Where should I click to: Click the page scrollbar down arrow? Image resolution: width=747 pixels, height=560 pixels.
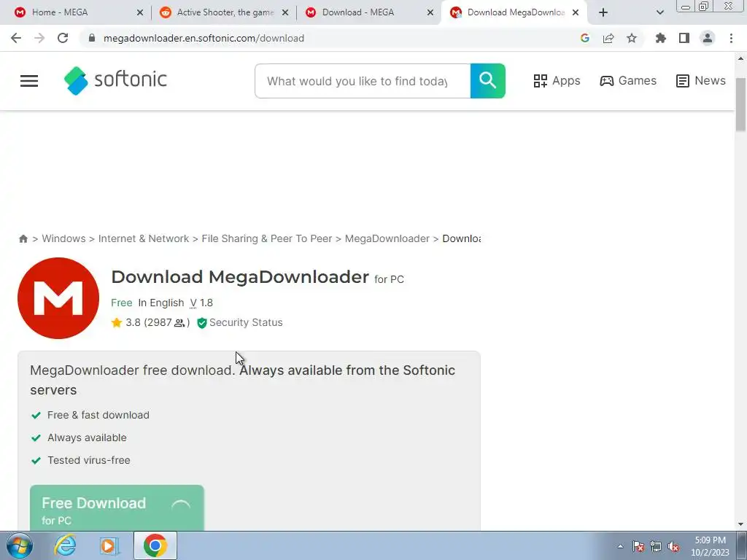click(x=741, y=524)
